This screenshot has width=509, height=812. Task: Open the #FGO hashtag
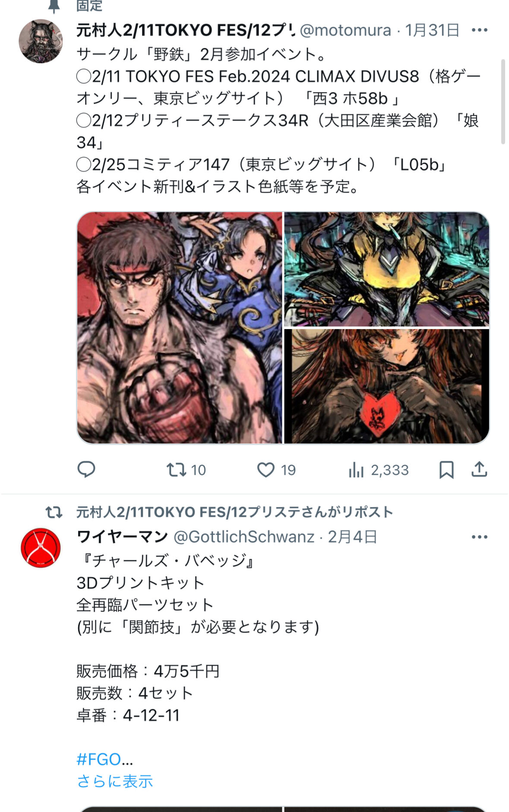104,759
